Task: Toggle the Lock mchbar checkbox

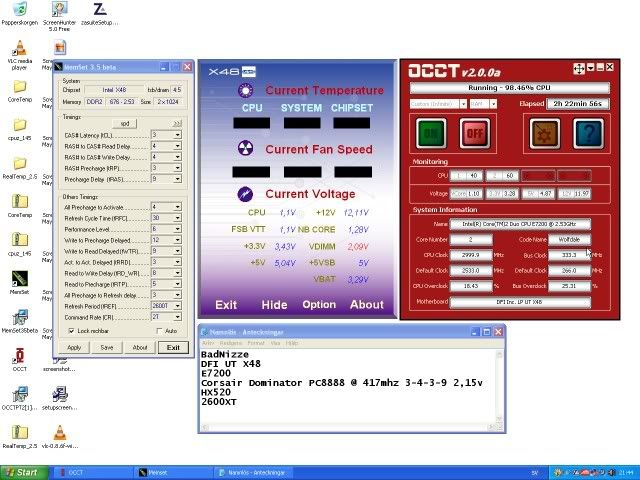Action: click(70, 330)
